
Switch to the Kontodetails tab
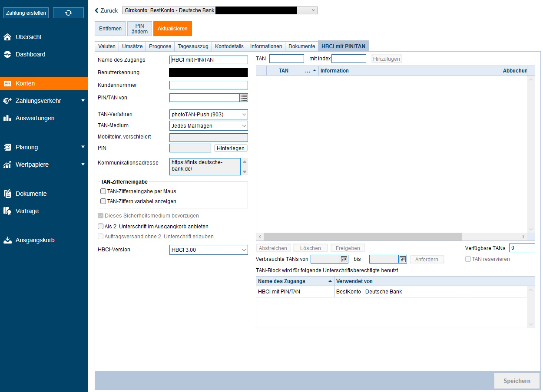click(x=229, y=46)
